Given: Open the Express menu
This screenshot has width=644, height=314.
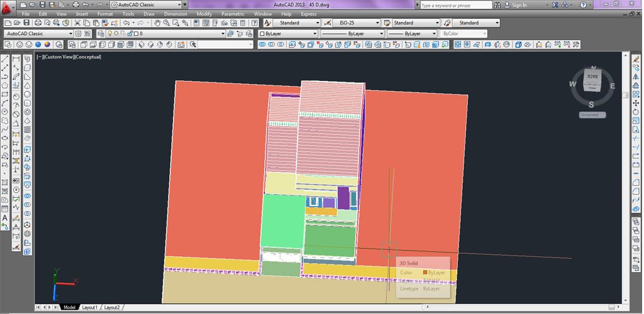Looking at the screenshot, I should click(308, 14).
